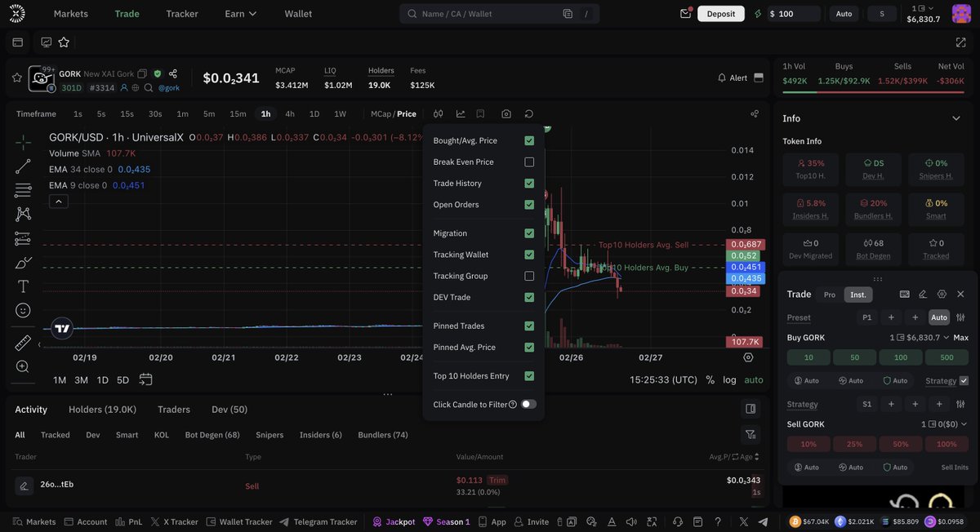Open the Traders tab
Image resolution: width=980 pixels, height=532 pixels.
(174, 409)
